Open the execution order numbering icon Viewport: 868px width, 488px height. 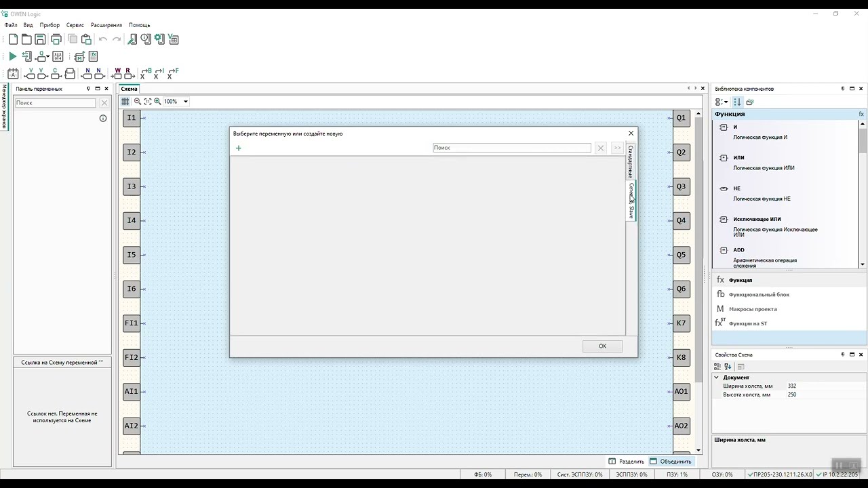[x=58, y=57]
